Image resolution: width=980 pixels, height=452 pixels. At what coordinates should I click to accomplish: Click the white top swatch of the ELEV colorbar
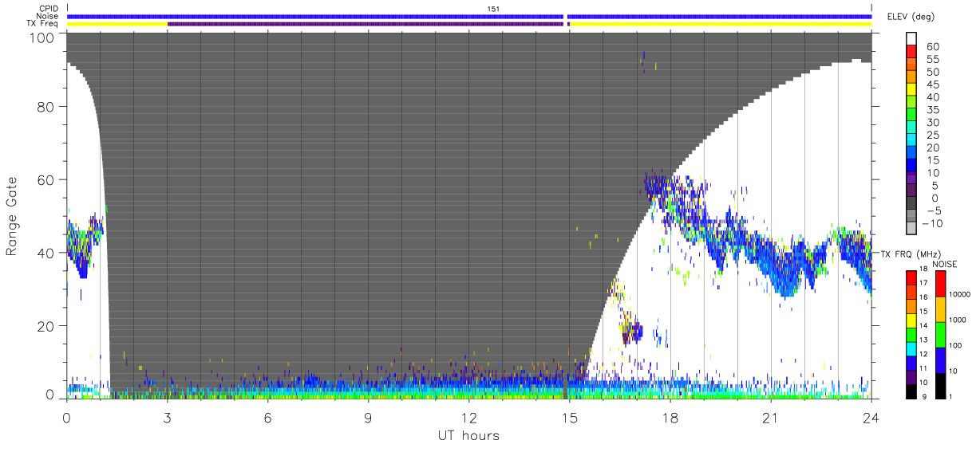[913, 39]
